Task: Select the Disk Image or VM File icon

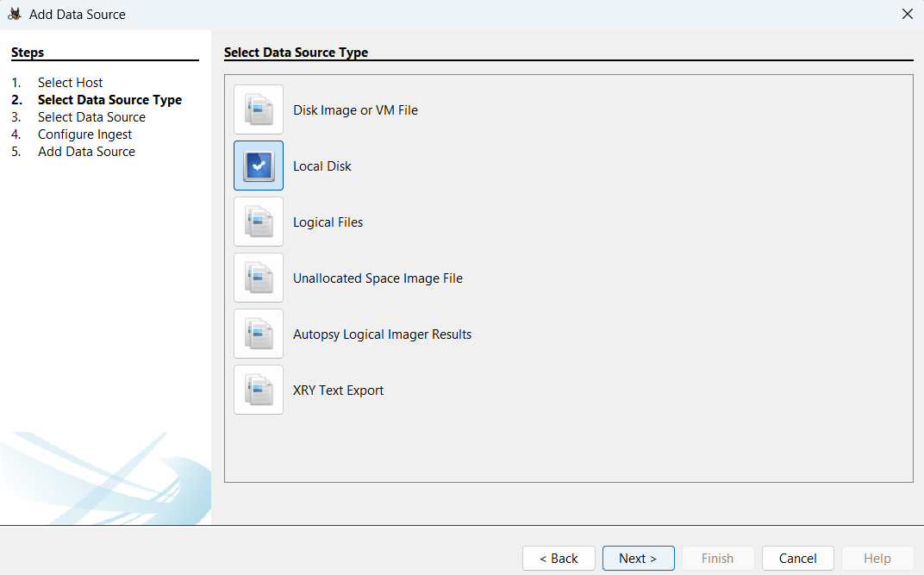Action: coord(259,109)
